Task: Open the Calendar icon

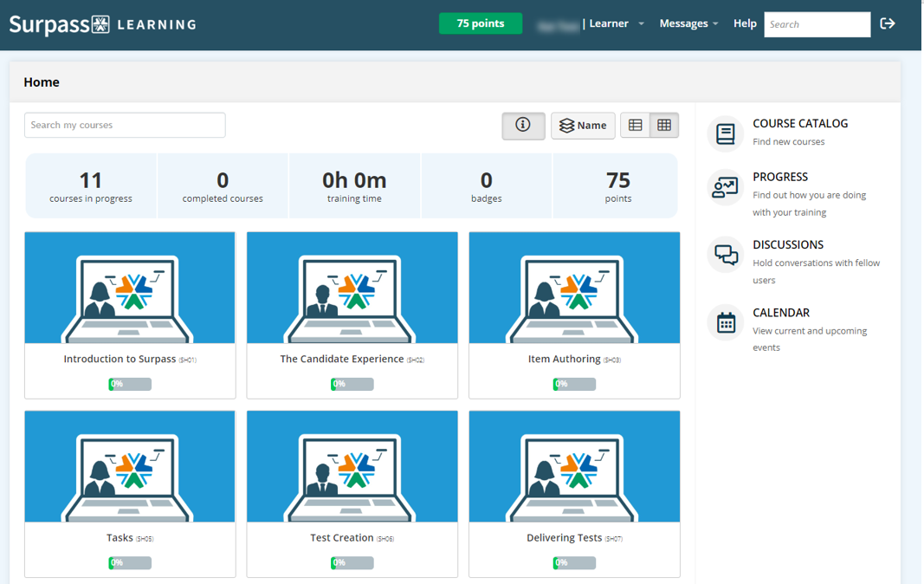Action: (x=726, y=322)
